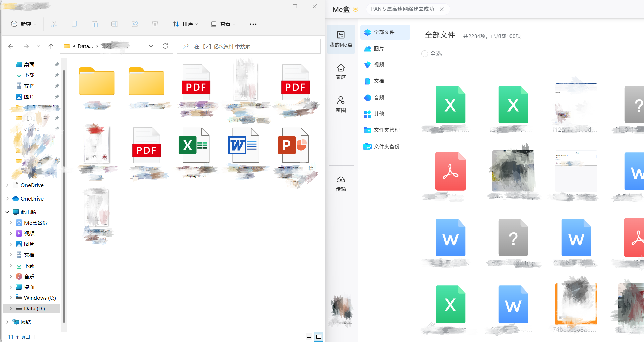This screenshot has height=342, width=644.
Task: Click the Share icon in Explorer toolbar
Action: [135, 24]
